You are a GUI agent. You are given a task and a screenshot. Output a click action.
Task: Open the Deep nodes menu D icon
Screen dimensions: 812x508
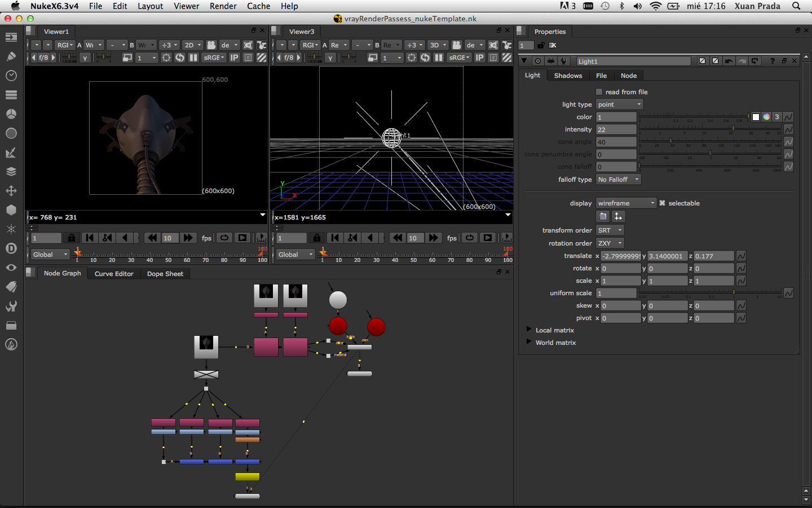click(x=11, y=248)
